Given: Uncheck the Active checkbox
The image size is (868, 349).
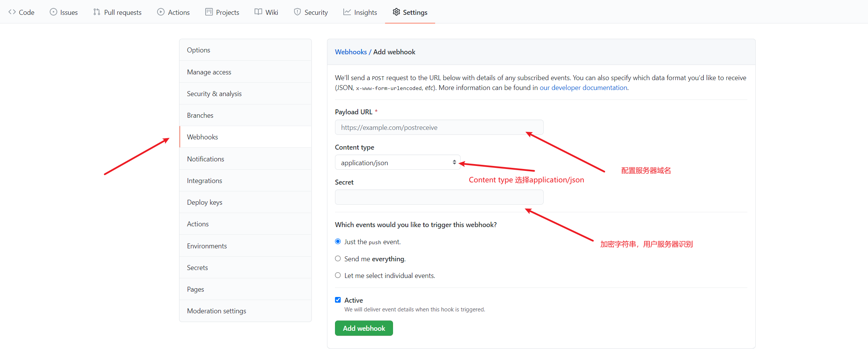Looking at the screenshot, I should point(338,300).
